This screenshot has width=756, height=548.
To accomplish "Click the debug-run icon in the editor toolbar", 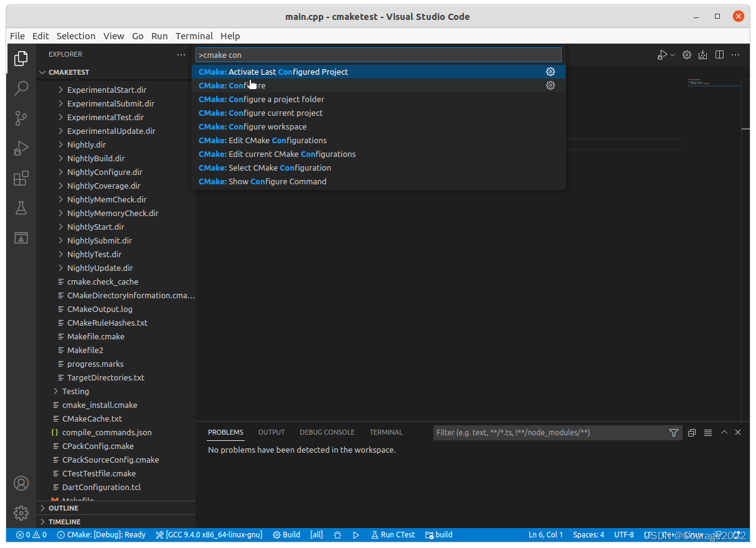I will 663,55.
